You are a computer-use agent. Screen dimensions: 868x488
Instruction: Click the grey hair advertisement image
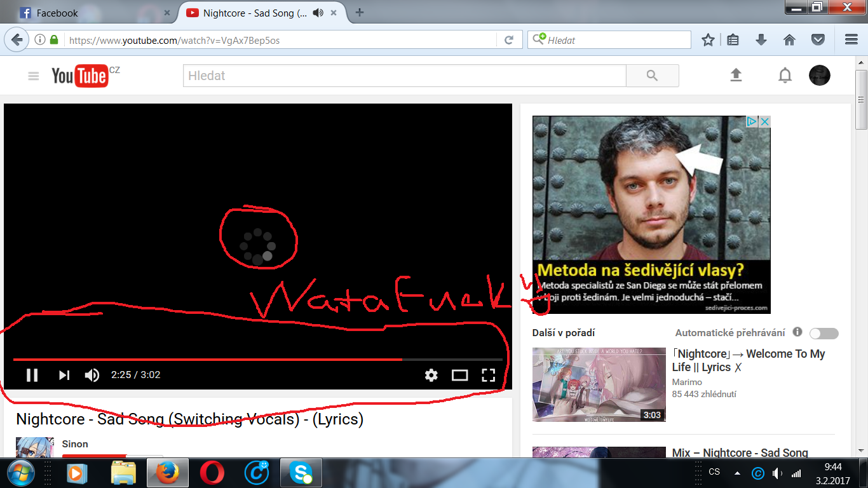click(x=651, y=214)
